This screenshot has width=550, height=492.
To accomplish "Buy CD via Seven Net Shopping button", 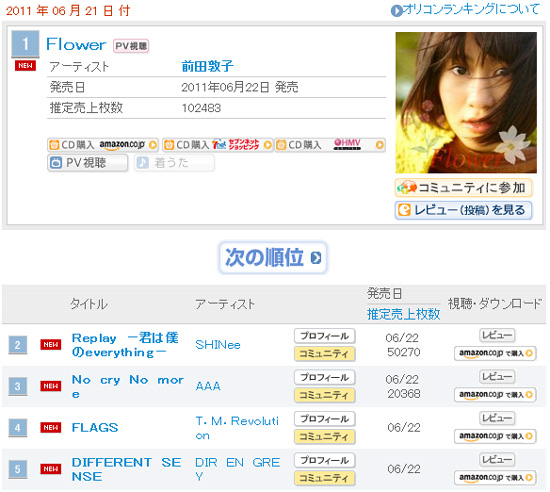I will [217, 145].
